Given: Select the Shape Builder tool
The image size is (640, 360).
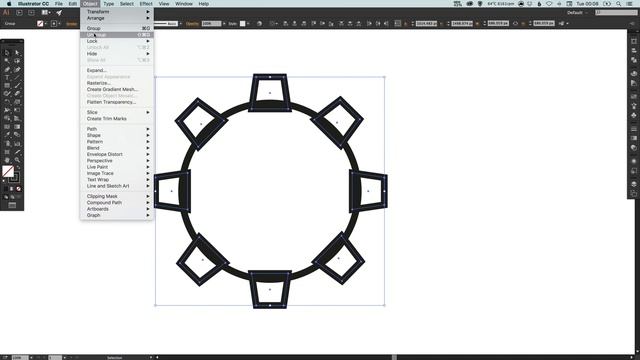Looking at the screenshot, I should 7,118.
